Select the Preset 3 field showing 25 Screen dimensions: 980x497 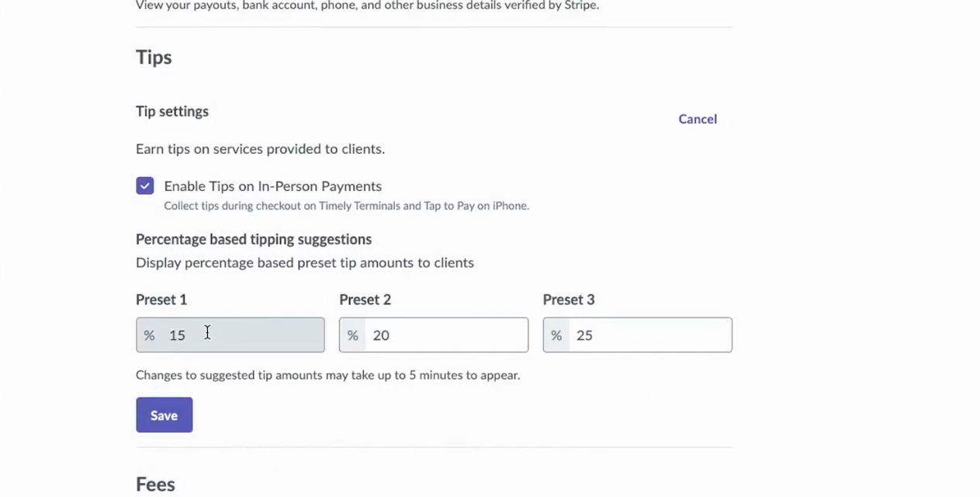point(650,335)
